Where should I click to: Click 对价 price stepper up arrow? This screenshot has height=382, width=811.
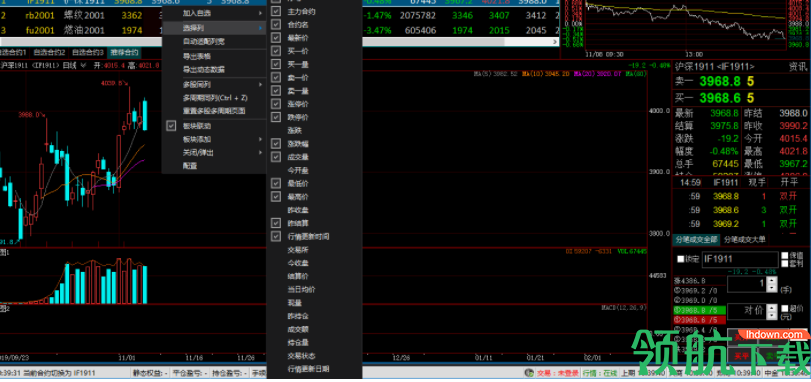(772, 308)
